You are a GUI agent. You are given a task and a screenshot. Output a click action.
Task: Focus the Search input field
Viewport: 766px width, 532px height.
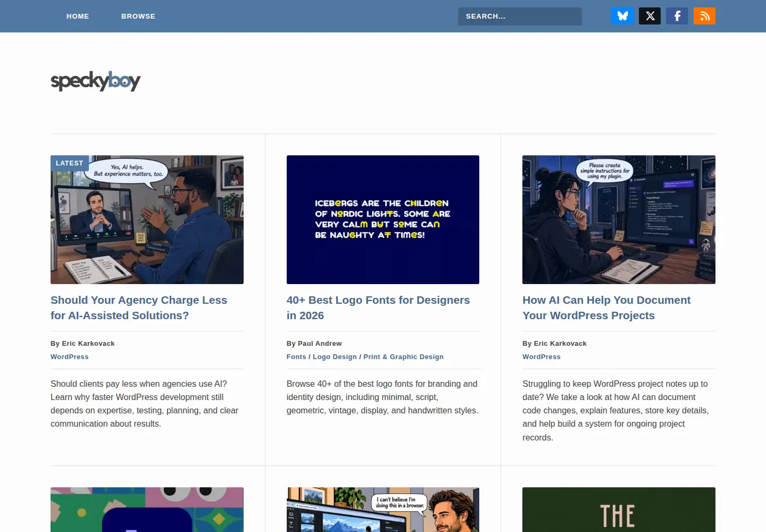click(x=520, y=16)
